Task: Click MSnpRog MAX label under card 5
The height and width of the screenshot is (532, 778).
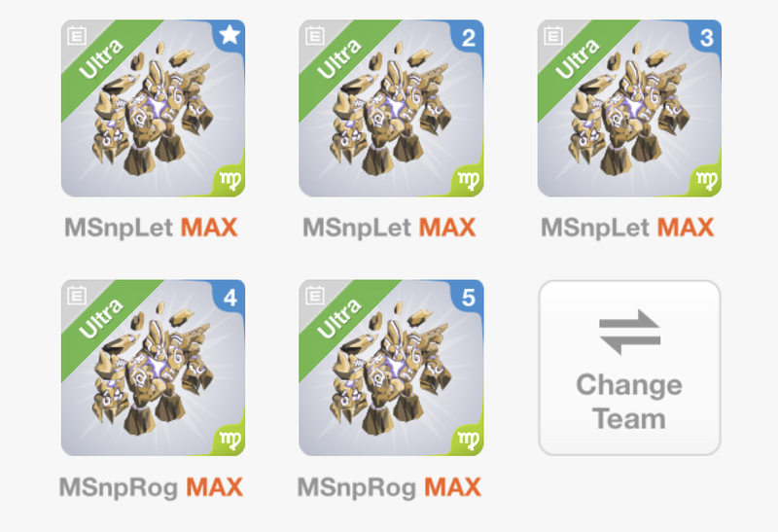Action: pyautogui.click(x=389, y=487)
